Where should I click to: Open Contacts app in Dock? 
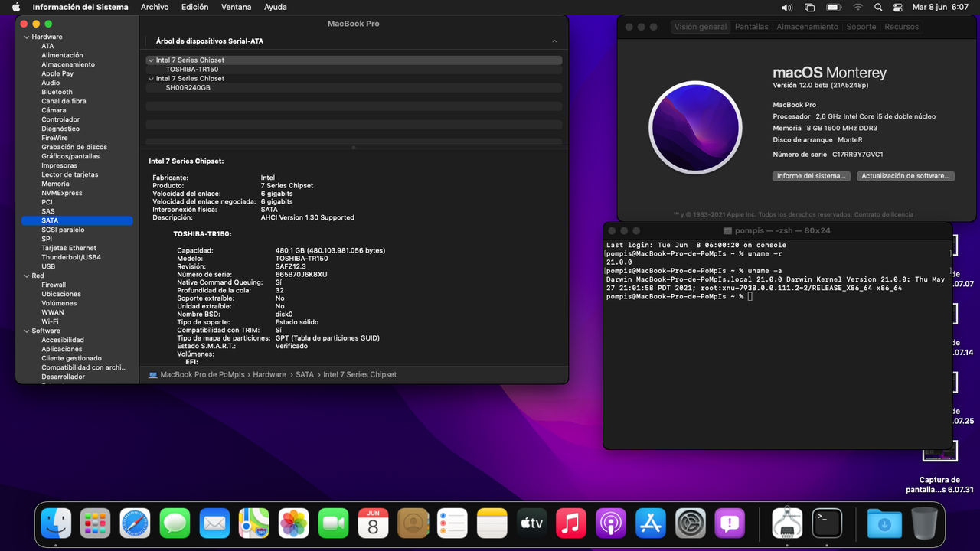pos(413,523)
